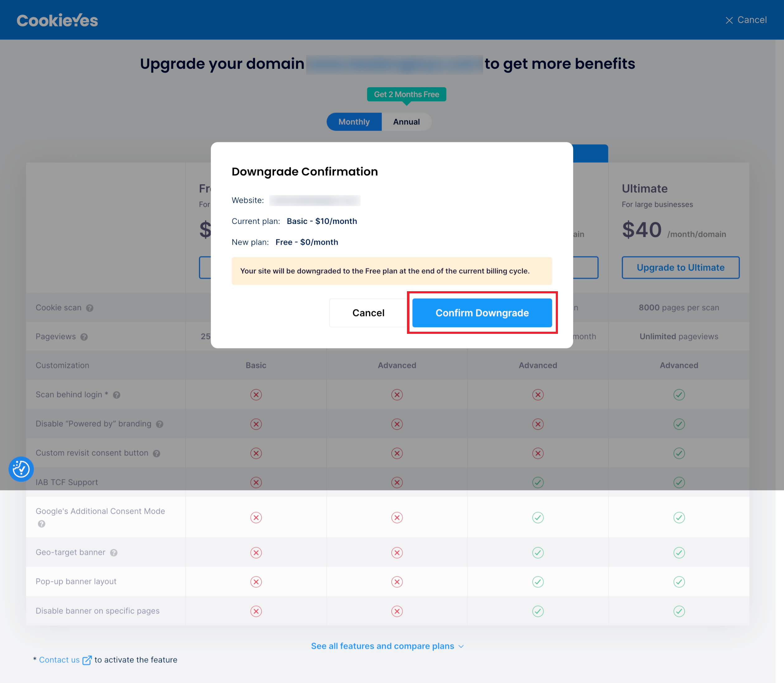
Task: Click help icon for Scan behind login
Action: 116,395
